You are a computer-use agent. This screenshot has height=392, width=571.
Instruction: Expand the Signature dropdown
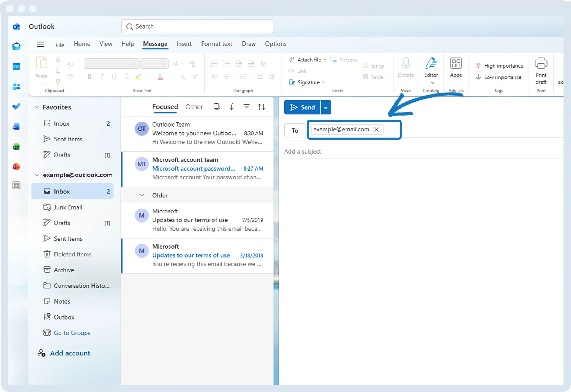(x=323, y=82)
